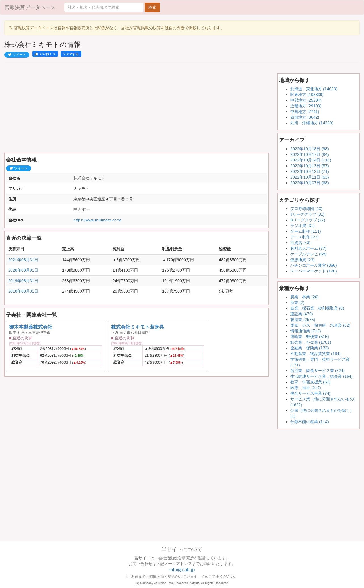Image resolution: width=364 pixels, height=588 pixels.
Task: Click the Facebook シェアする share button
Action: coord(71,54)
